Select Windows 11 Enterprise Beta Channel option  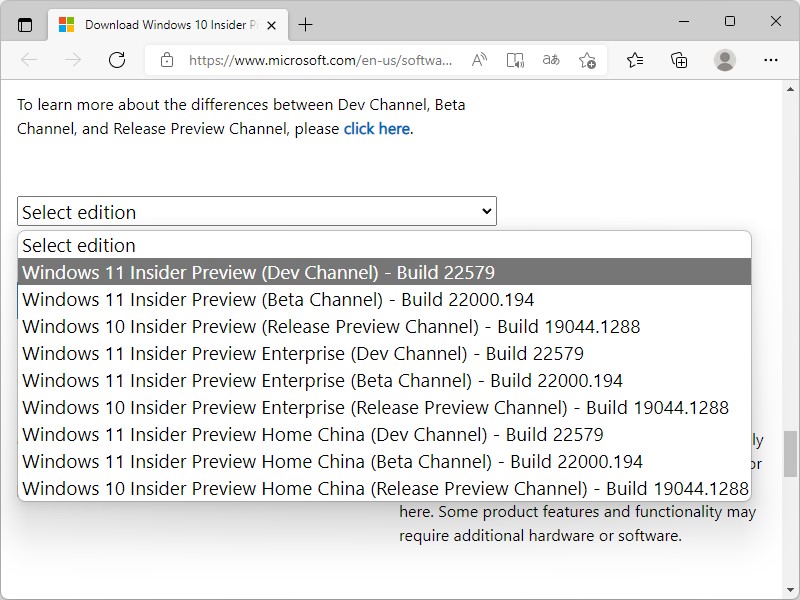pos(322,380)
